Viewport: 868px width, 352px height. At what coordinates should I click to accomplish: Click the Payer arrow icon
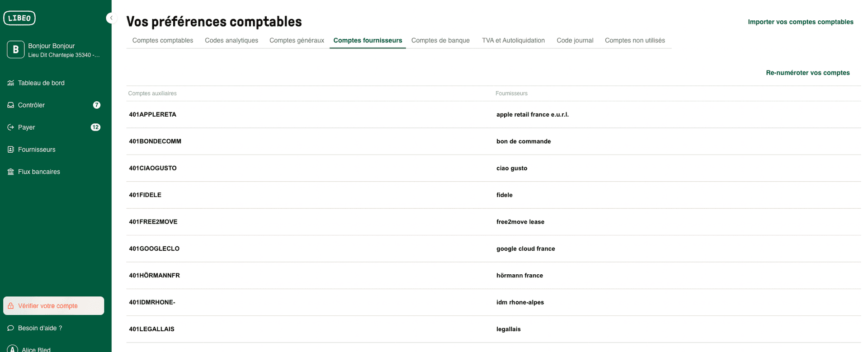point(11,127)
